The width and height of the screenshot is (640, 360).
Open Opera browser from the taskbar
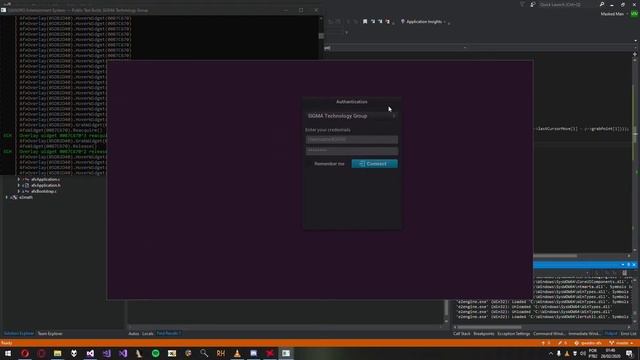tap(24, 353)
